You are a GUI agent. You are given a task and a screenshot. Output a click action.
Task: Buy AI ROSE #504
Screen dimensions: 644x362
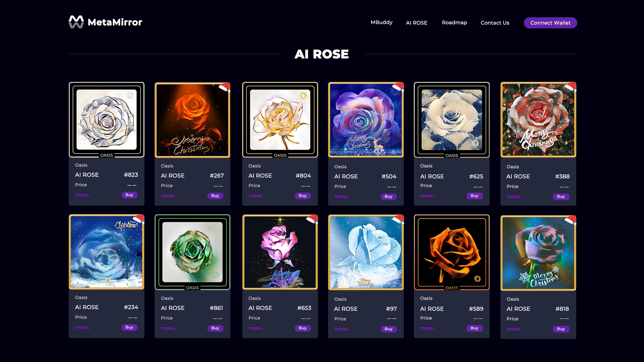tap(389, 197)
